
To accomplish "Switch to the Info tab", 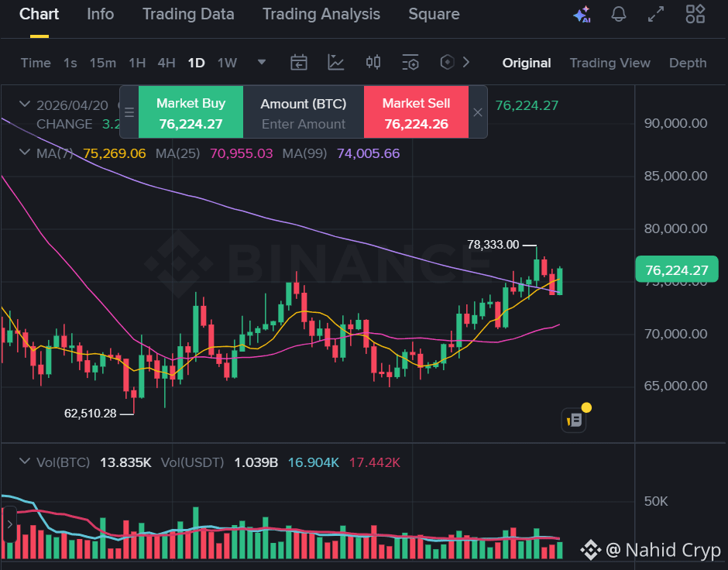I will (100, 15).
